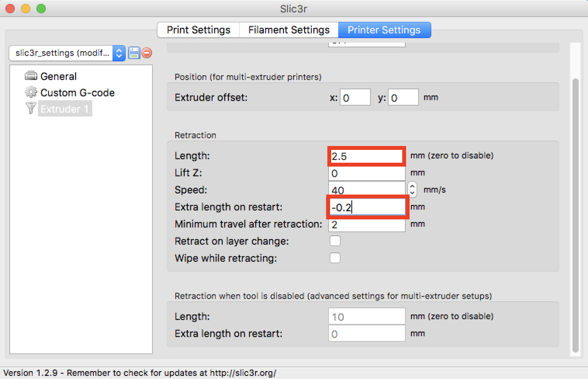Click the General printer icon in sidebar
Viewport: 588px width, 379px height.
pyautogui.click(x=31, y=76)
